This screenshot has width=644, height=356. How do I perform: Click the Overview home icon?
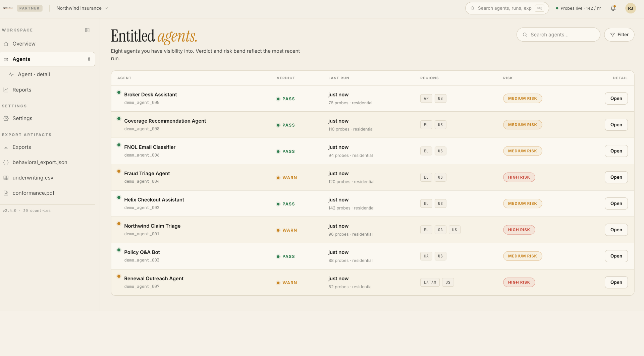(6, 44)
